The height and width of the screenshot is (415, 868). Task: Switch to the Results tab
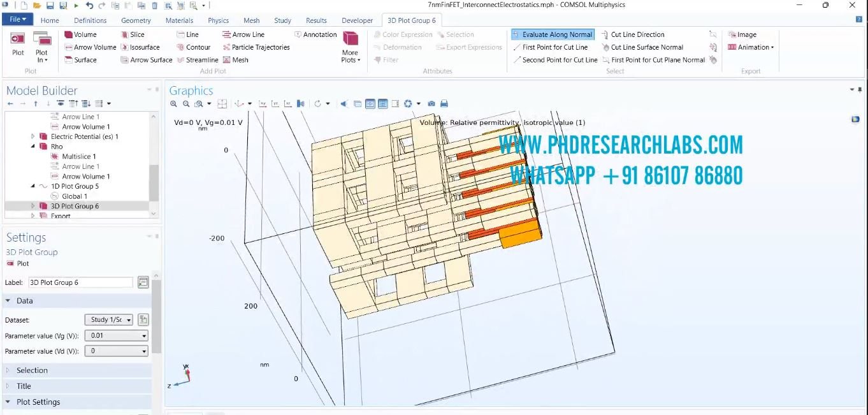click(316, 20)
